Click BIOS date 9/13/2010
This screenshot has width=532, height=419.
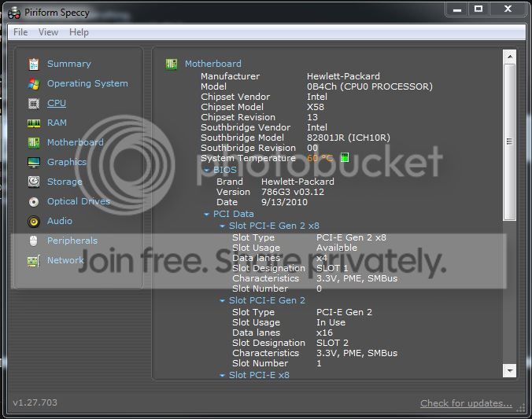(284, 202)
